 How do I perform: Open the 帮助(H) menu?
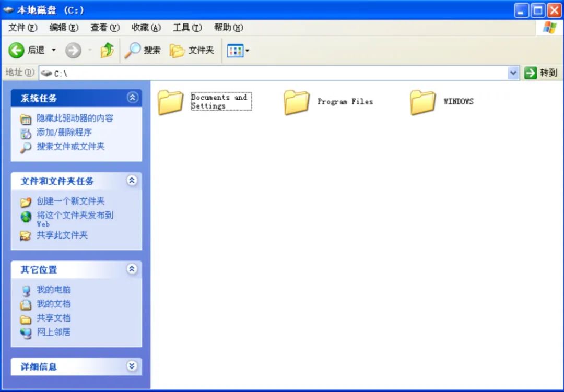point(228,28)
